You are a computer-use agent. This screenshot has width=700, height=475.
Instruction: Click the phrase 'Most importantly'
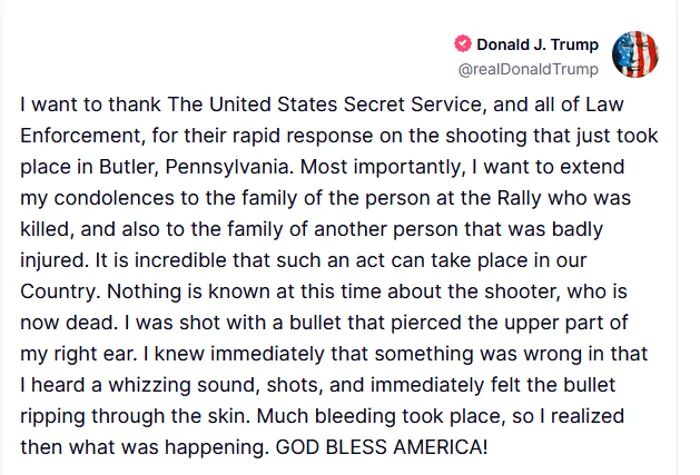point(380,167)
